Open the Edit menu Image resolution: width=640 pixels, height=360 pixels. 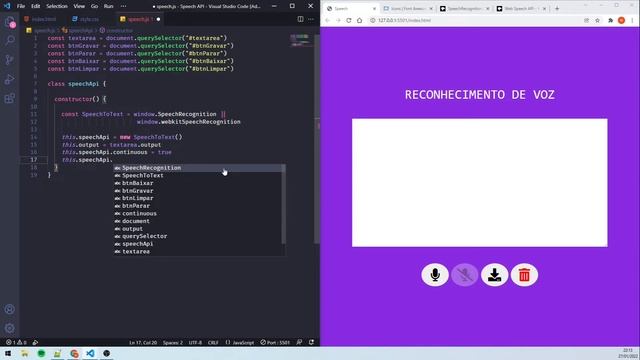click(x=36, y=6)
